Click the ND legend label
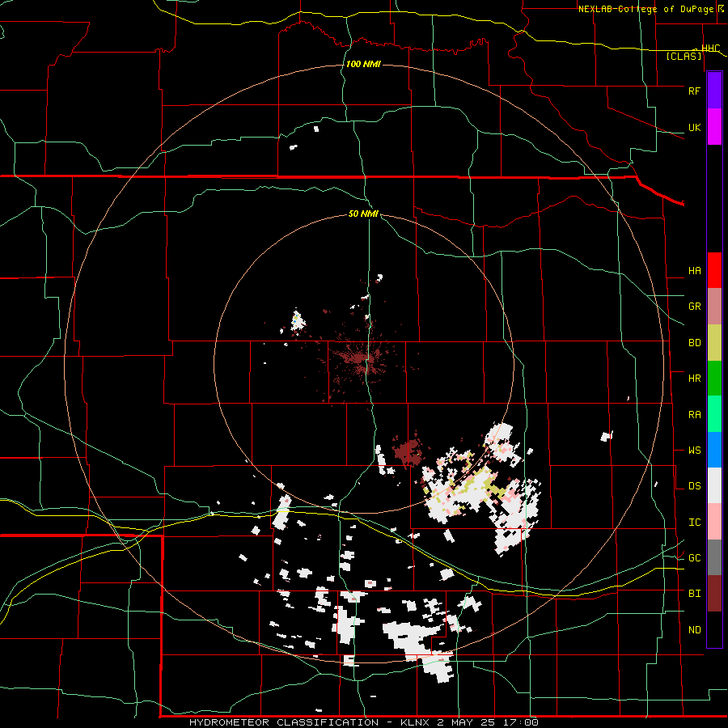728x728 pixels. point(694,630)
